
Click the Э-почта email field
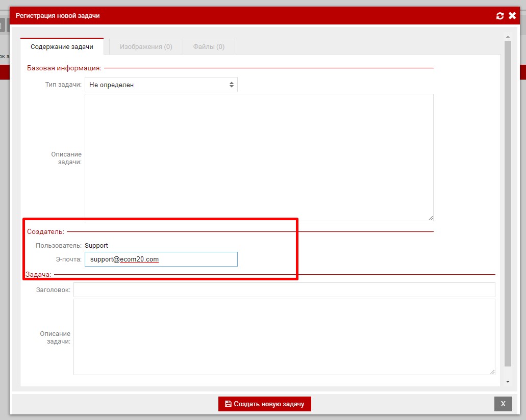pos(161,259)
